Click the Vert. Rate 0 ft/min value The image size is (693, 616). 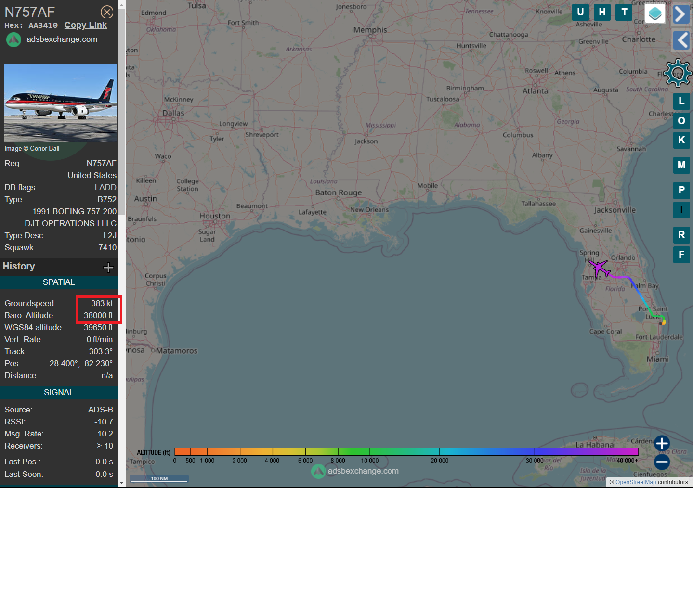pyautogui.click(x=100, y=339)
